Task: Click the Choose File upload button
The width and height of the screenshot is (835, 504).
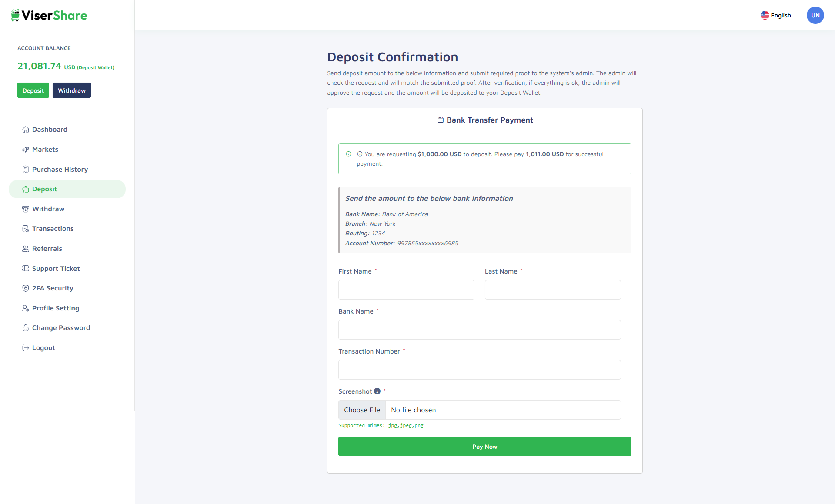Action: click(x=362, y=410)
